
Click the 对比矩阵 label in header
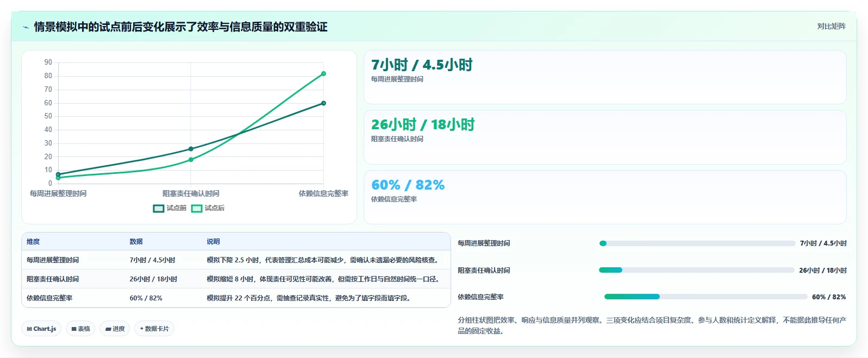coord(831,26)
